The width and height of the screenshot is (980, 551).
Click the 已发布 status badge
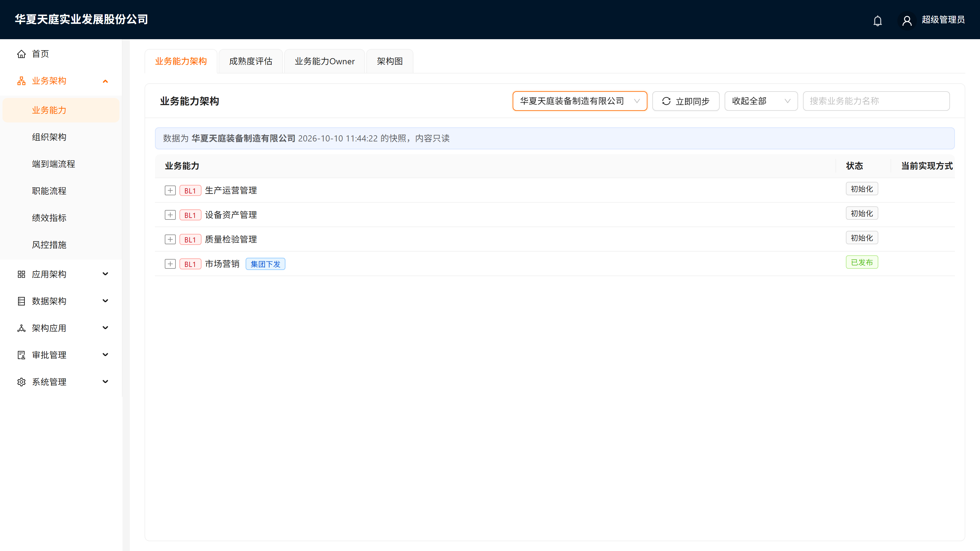pos(862,262)
